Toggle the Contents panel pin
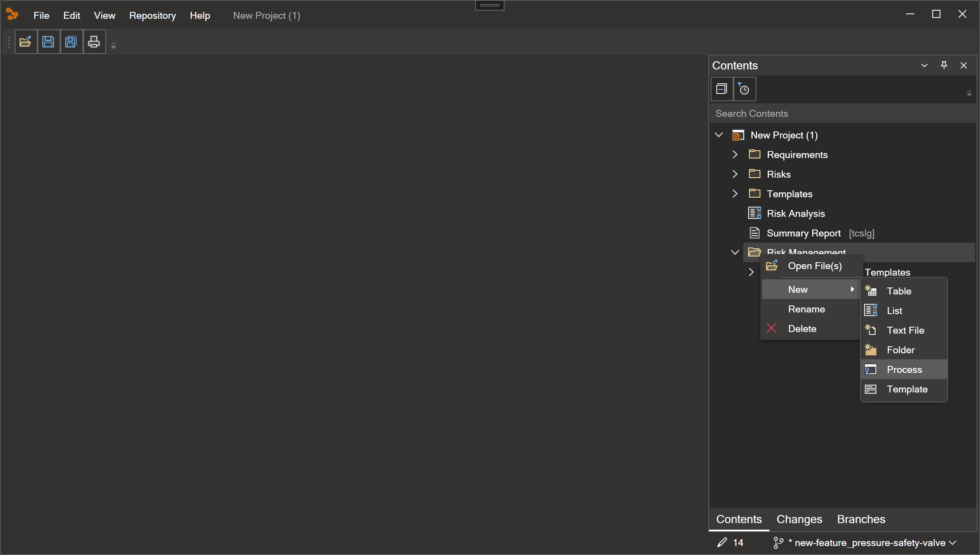Image resolution: width=980 pixels, height=555 pixels. click(x=944, y=65)
